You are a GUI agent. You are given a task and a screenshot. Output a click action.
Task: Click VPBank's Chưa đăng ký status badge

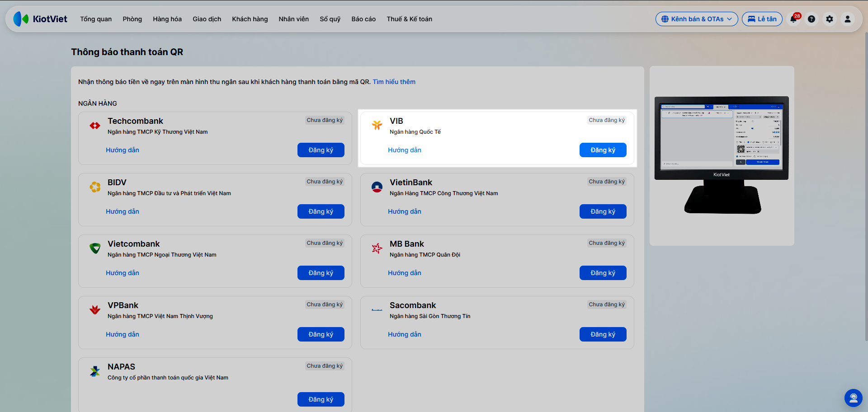pyautogui.click(x=325, y=304)
